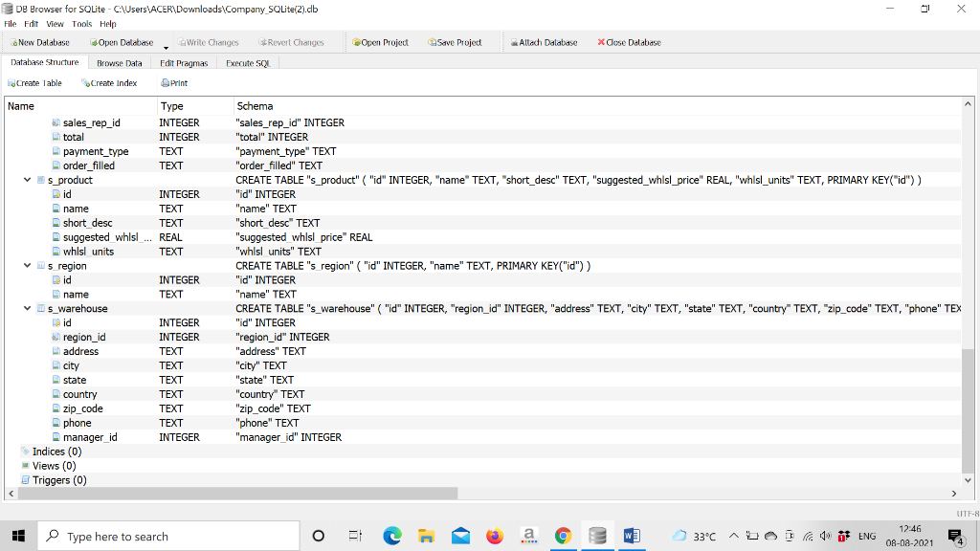Screen dimensions: 980x551
Task: Open the Tools menu
Action: [x=81, y=24]
